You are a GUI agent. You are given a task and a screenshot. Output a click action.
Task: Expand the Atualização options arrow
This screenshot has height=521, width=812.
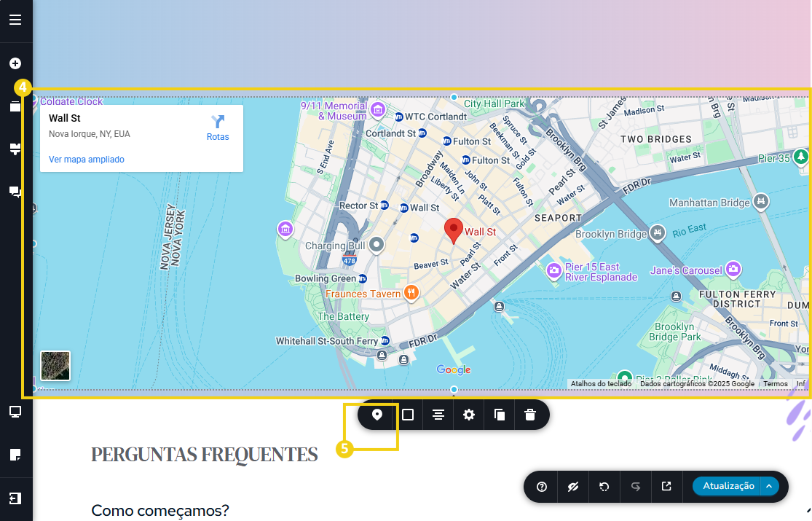[x=769, y=486]
